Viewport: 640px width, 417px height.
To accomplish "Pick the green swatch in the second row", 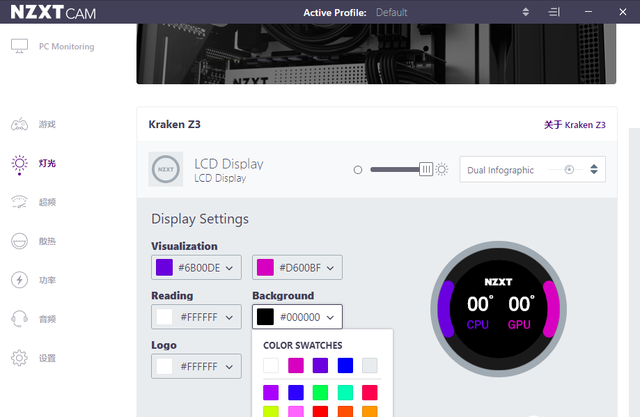I will point(320,393).
